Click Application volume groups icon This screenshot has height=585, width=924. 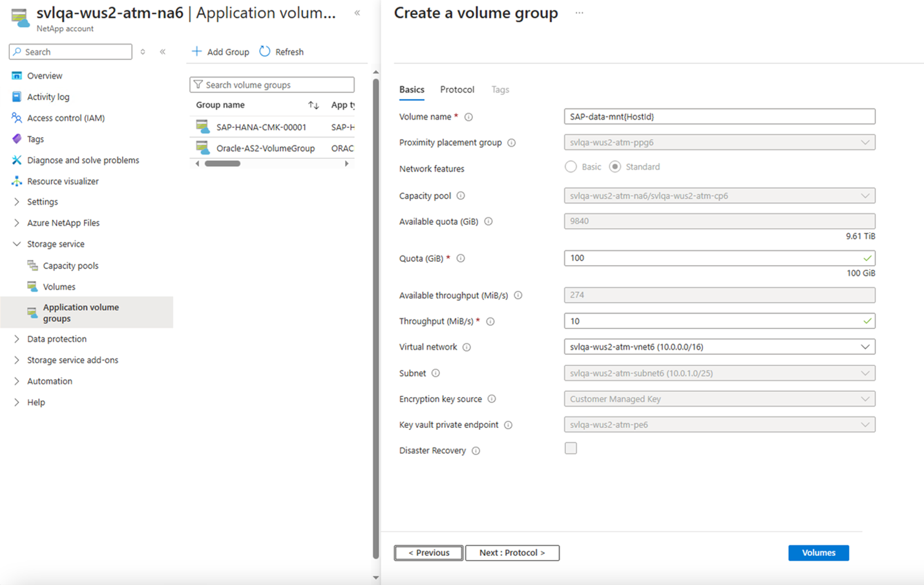coord(32,313)
